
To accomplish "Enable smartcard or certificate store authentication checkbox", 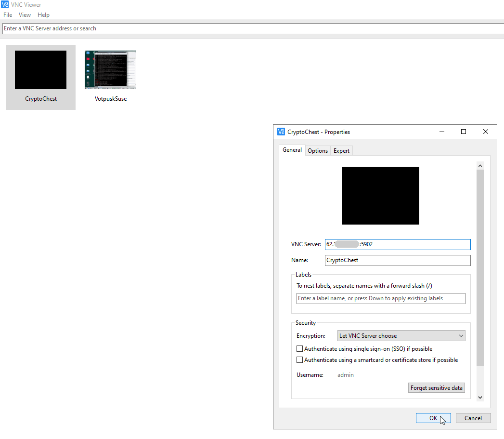I will click(299, 360).
